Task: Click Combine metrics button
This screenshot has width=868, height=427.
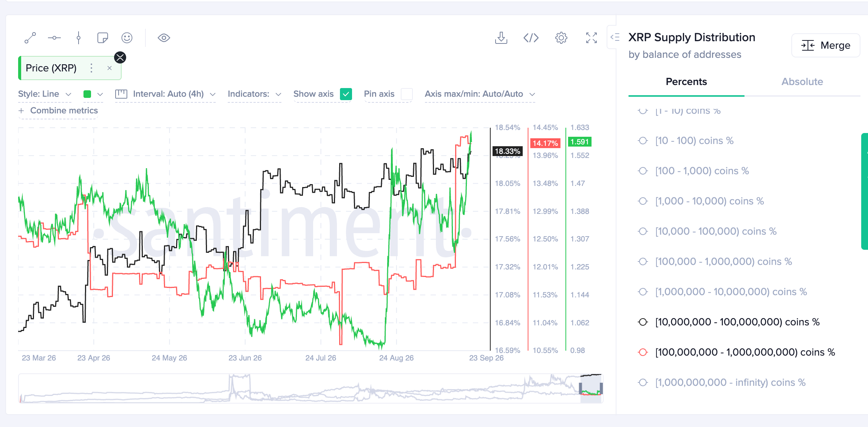Action: [58, 111]
